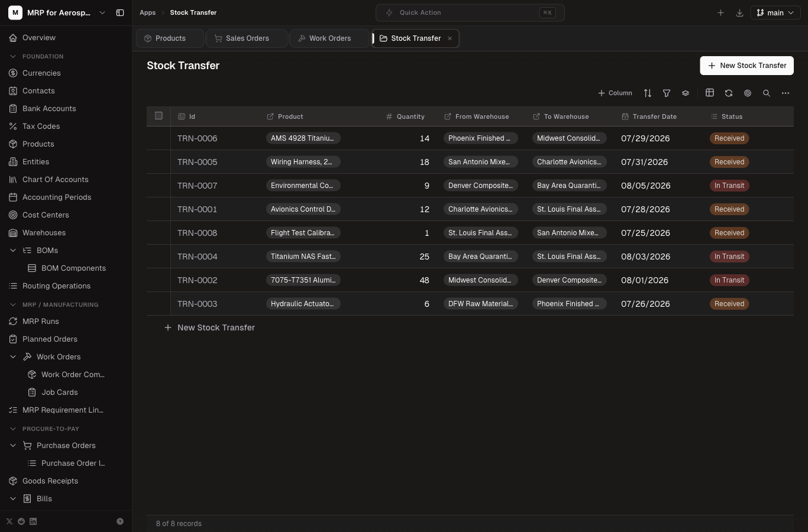Click the download icon in top bar
808x532 pixels.
(739, 12)
